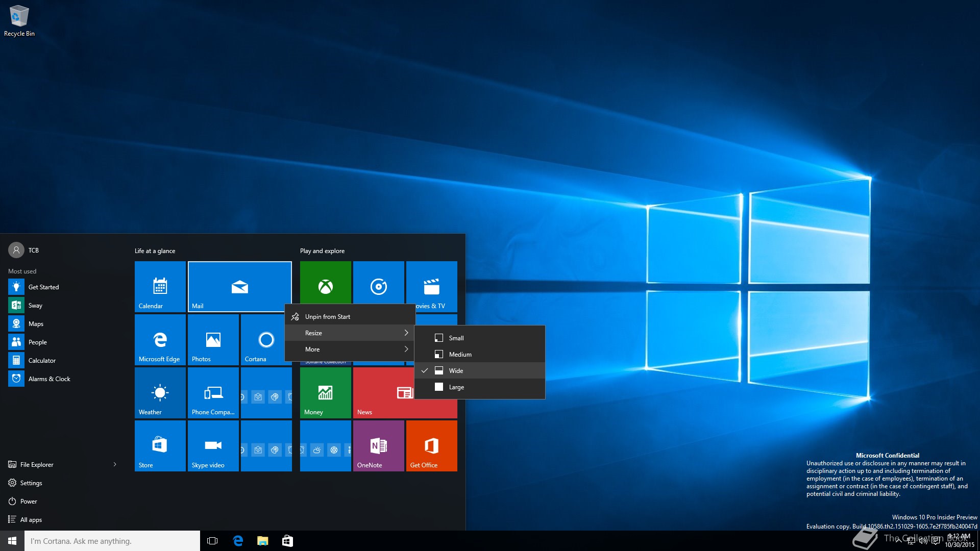
Task: Click the Task View taskbar icon
Action: [x=212, y=541]
